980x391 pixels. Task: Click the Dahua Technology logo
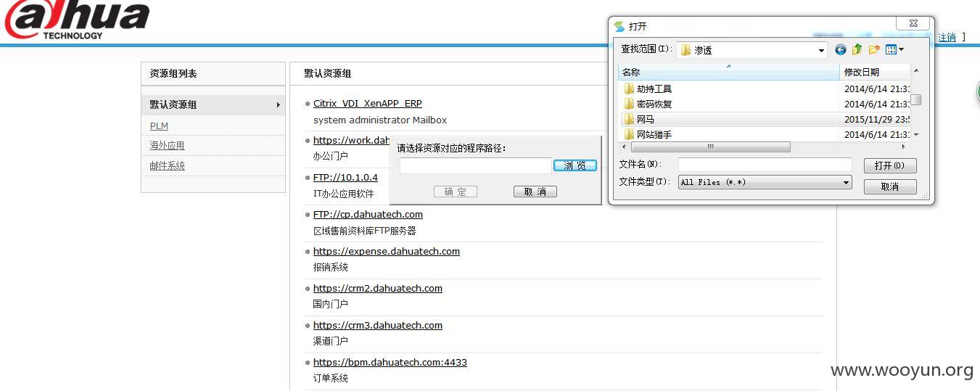(x=76, y=20)
